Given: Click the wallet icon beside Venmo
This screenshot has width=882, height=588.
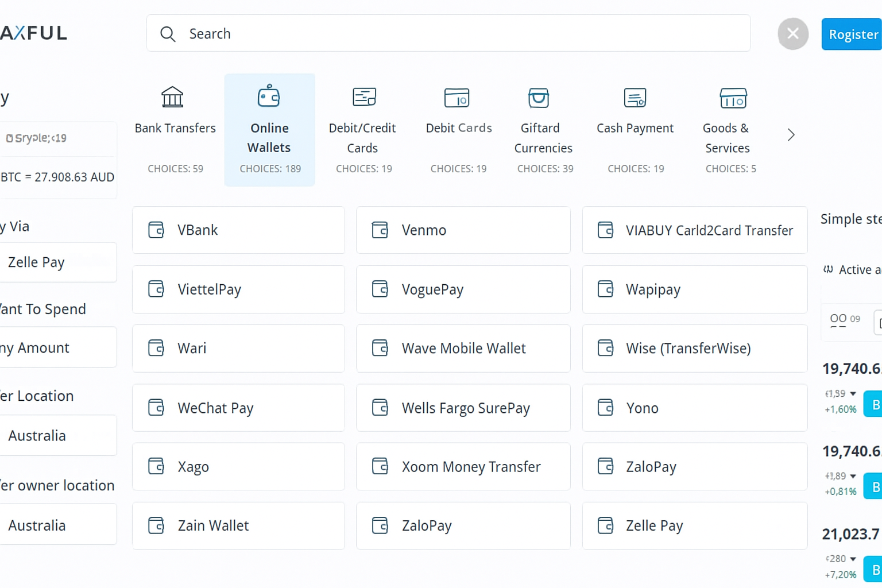Looking at the screenshot, I should pyautogui.click(x=380, y=230).
